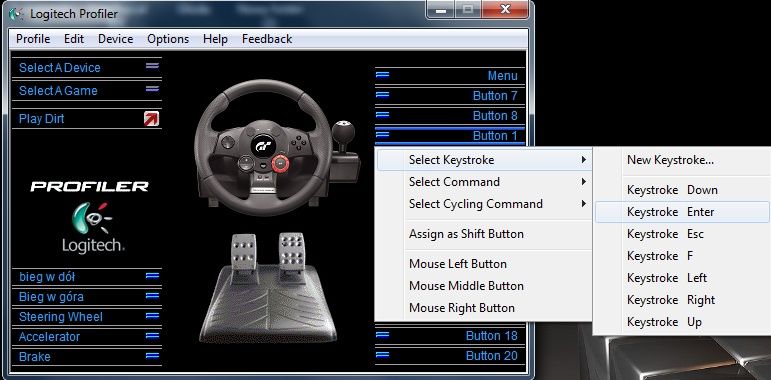Click the stripes icon beside Select A Device
The width and height of the screenshot is (771, 380).
click(152, 65)
